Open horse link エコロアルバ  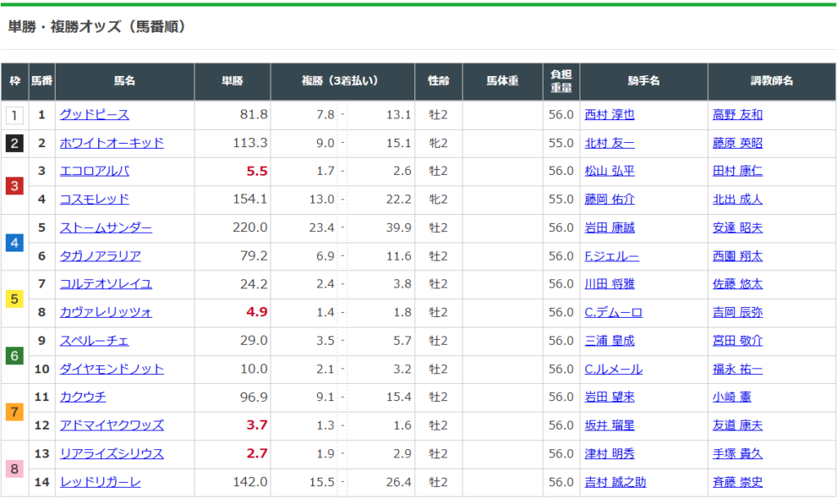[x=94, y=172]
